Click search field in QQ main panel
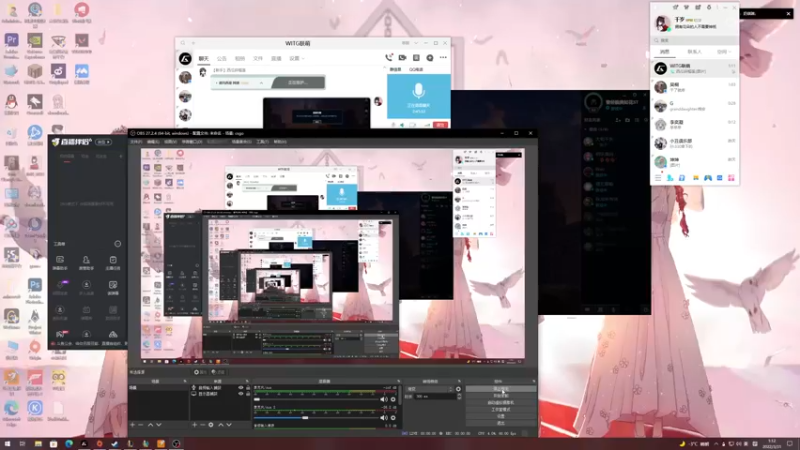800x450 pixels. (x=694, y=40)
